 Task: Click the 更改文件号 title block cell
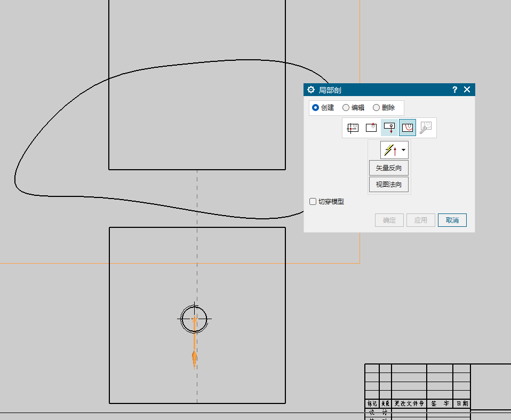click(409, 404)
